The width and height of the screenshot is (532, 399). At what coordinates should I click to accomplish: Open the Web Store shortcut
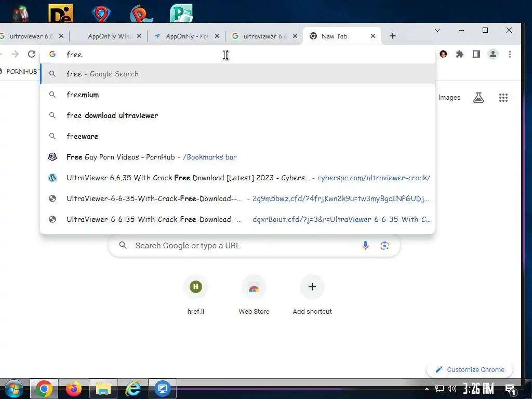click(x=254, y=295)
